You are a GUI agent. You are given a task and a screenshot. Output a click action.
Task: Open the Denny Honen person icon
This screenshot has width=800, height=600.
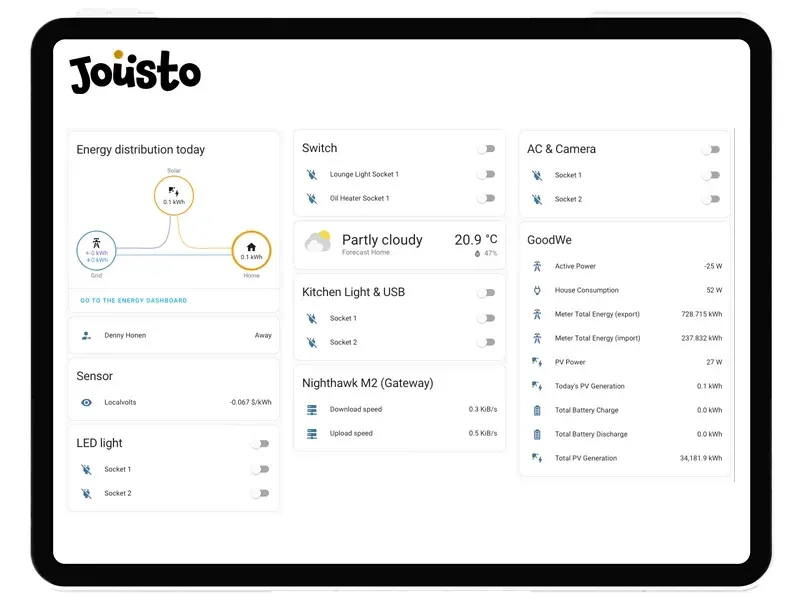coord(86,335)
